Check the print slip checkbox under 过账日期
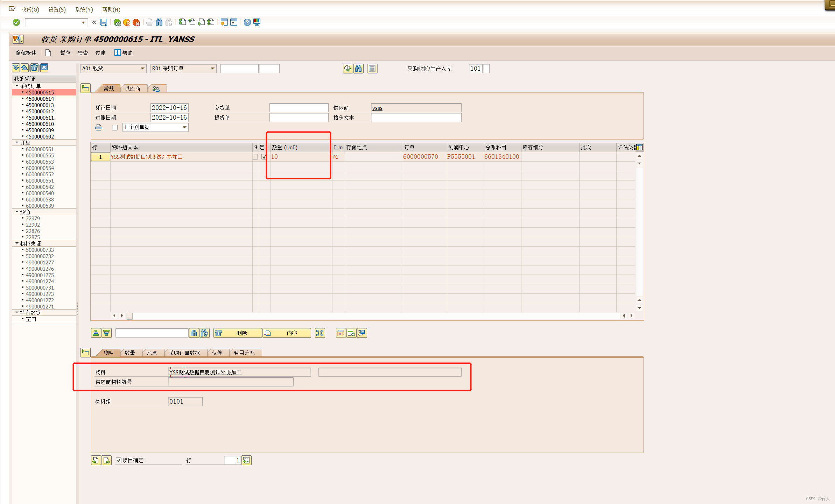This screenshot has height=504, width=835. click(x=115, y=127)
